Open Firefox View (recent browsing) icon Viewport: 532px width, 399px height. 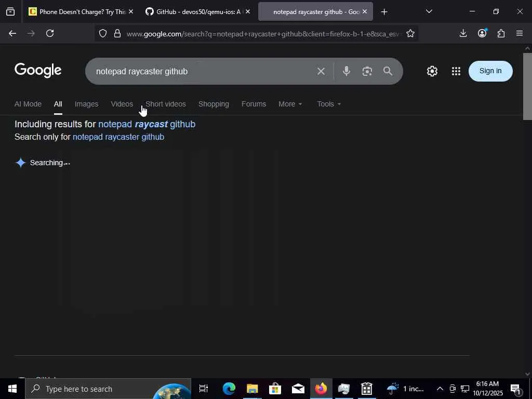tap(10, 12)
